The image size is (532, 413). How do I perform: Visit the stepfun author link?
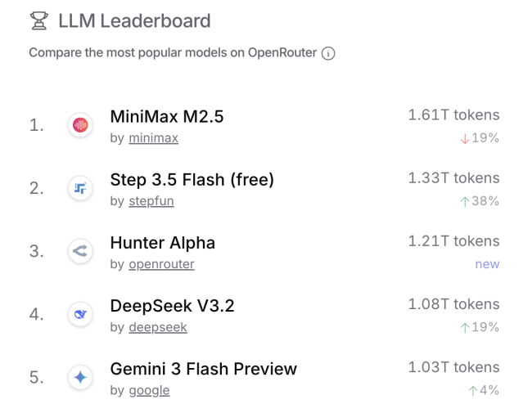coord(151,201)
